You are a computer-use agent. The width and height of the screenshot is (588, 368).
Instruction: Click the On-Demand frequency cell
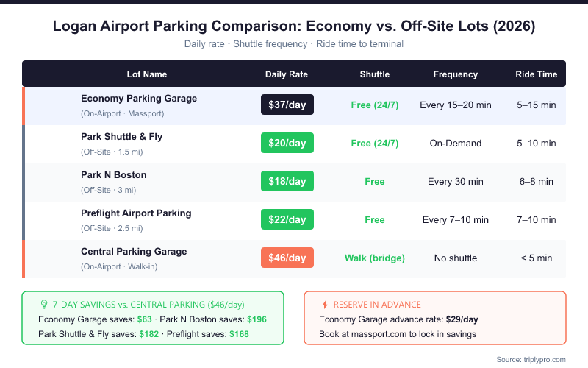point(456,143)
